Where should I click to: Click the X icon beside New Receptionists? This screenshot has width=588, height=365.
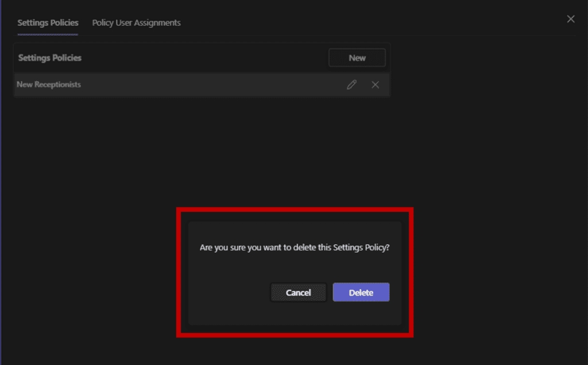375,84
